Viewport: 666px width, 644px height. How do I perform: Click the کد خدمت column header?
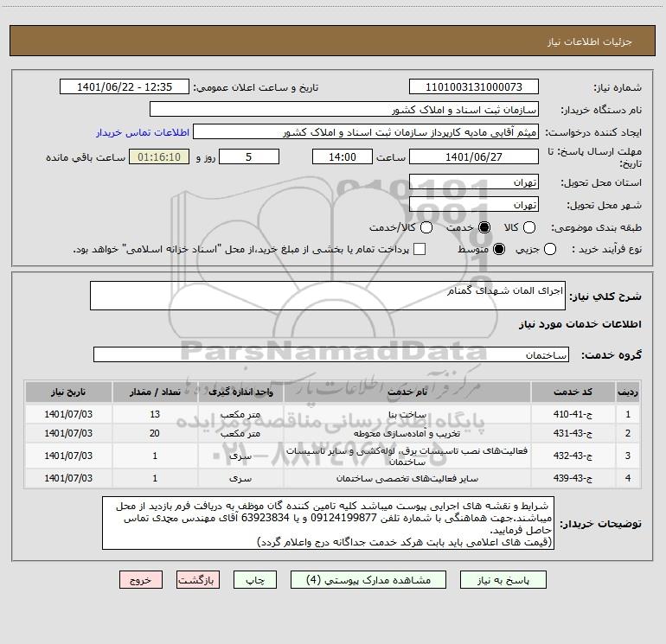tap(573, 392)
